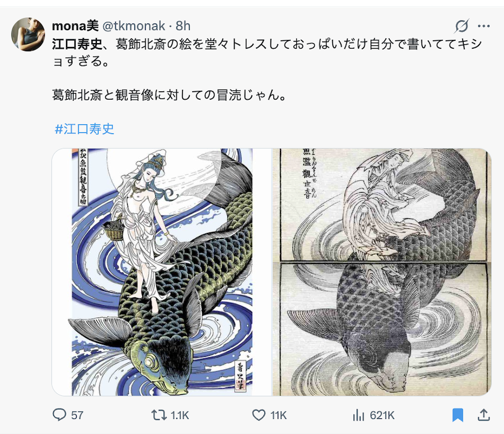The height and width of the screenshot is (434, 504).
Task: Open the #江口寿史 hashtag link
Action: pos(85,129)
